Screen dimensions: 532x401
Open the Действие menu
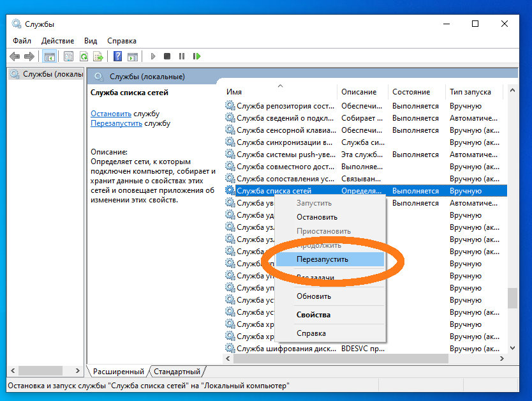pos(57,40)
